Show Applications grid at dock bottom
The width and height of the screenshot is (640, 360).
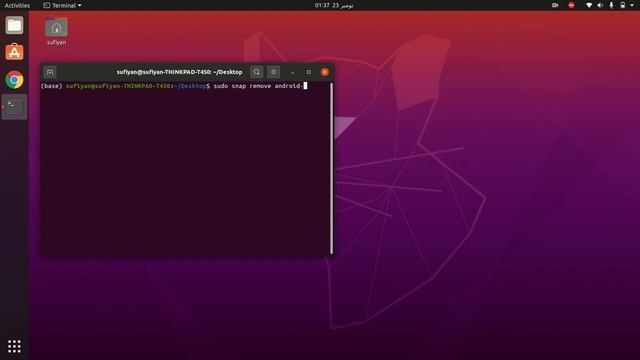(14, 346)
